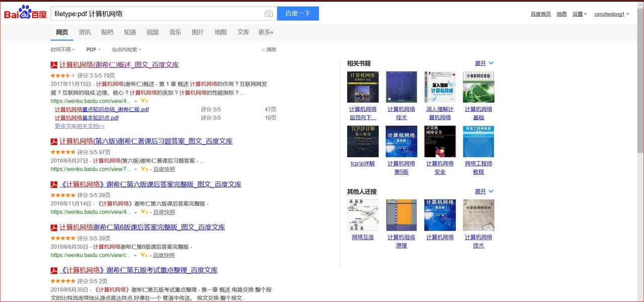Switch to 视频 tab
This screenshot has height=302, width=644.
tap(152, 32)
